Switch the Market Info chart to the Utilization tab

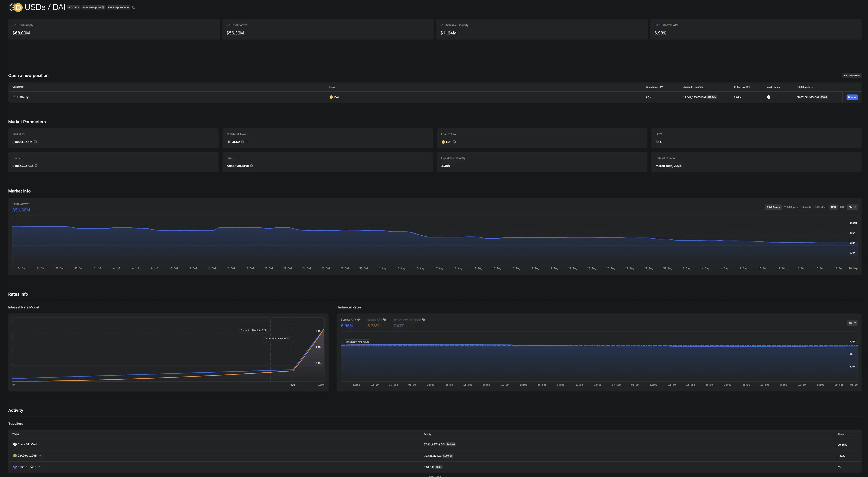(821, 207)
